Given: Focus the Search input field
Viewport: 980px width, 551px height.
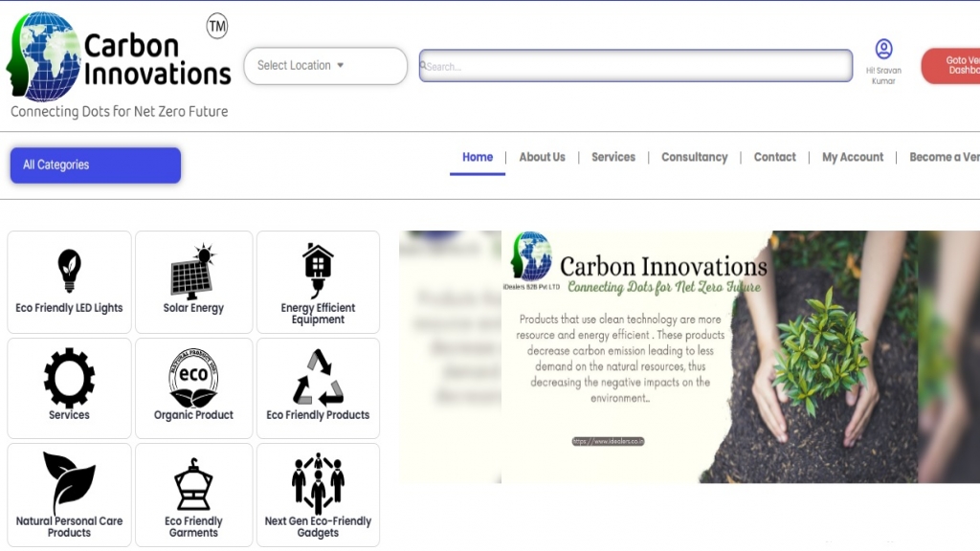Looking at the screenshot, I should (635, 66).
